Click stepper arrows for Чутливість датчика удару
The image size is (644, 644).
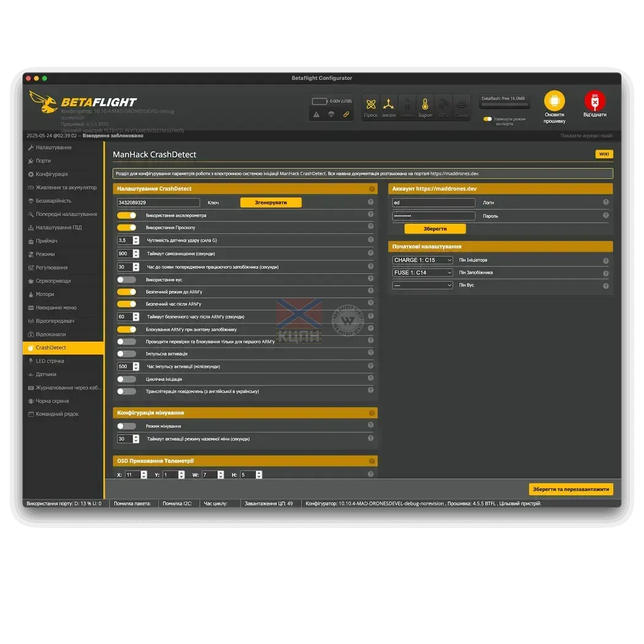coord(136,240)
